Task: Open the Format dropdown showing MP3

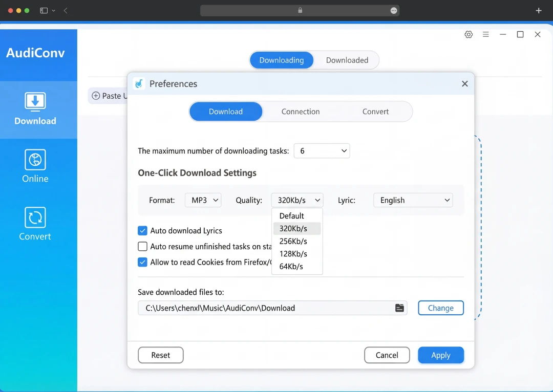Action: (x=203, y=200)
